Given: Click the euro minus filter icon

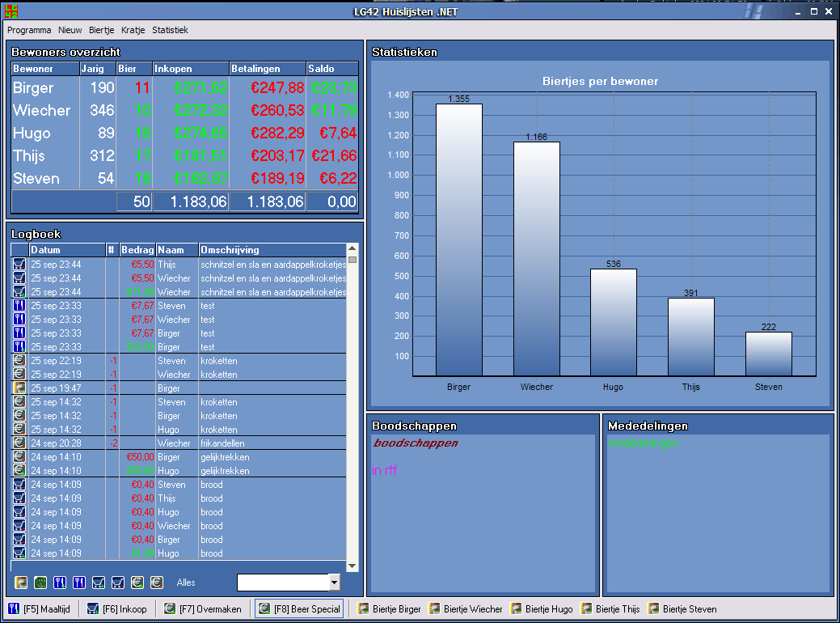Looking at the screenshot, I should [x=156, y=583].
